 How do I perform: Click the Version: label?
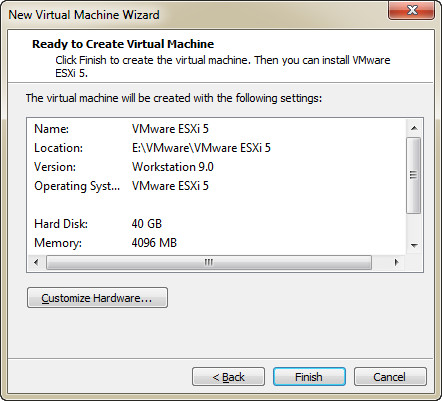pyautogui.click(x=55, y=167)
